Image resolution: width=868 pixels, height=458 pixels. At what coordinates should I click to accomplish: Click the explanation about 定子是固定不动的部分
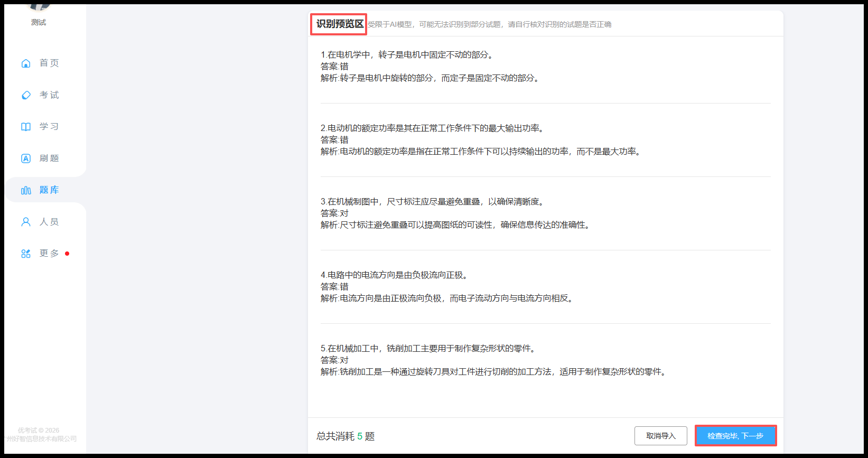pyautogui.click(x=431, y=78)
